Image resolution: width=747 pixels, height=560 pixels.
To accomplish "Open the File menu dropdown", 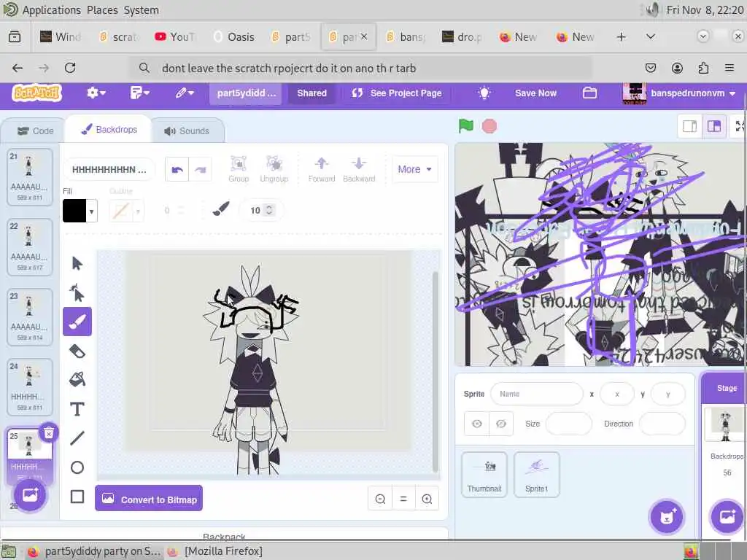I will pos(139,93).
